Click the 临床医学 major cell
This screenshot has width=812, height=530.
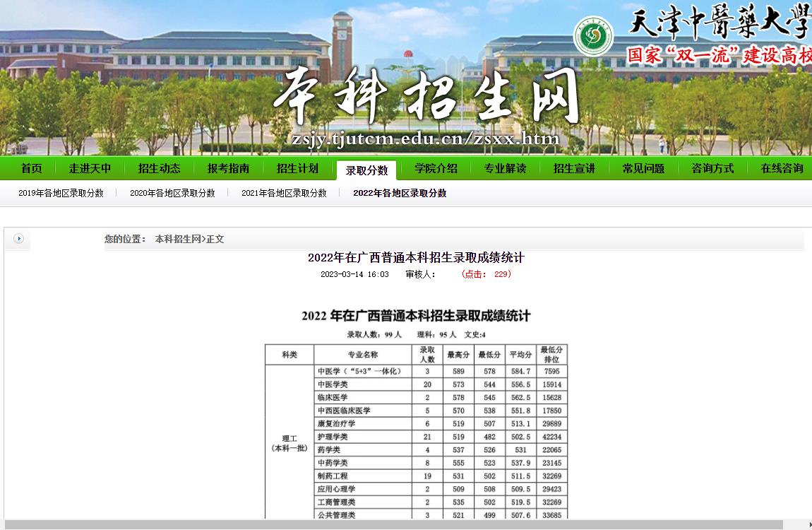[362, 397]
